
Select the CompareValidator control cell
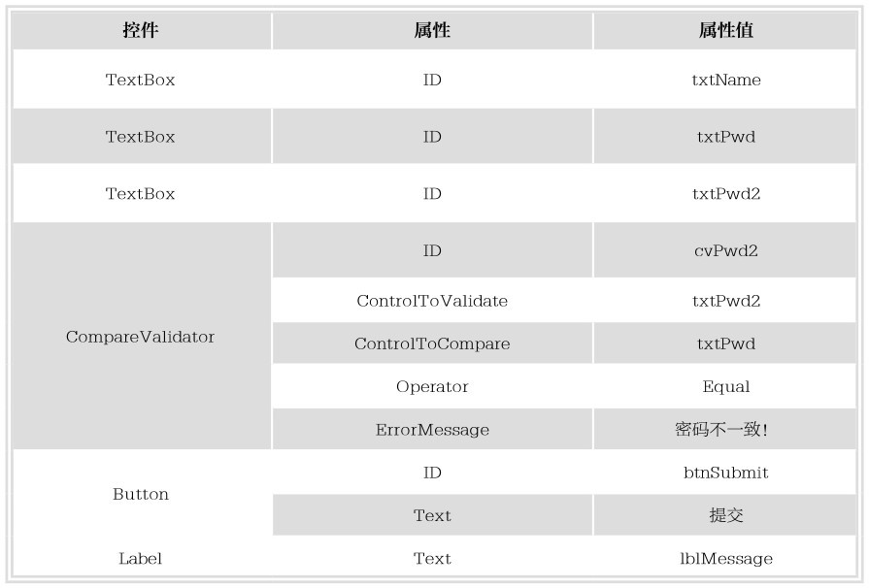(142, 336)
